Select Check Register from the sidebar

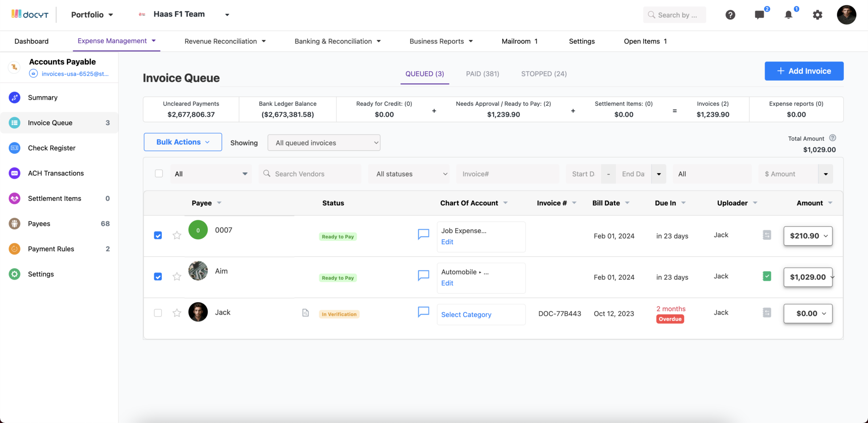(51, 148)
